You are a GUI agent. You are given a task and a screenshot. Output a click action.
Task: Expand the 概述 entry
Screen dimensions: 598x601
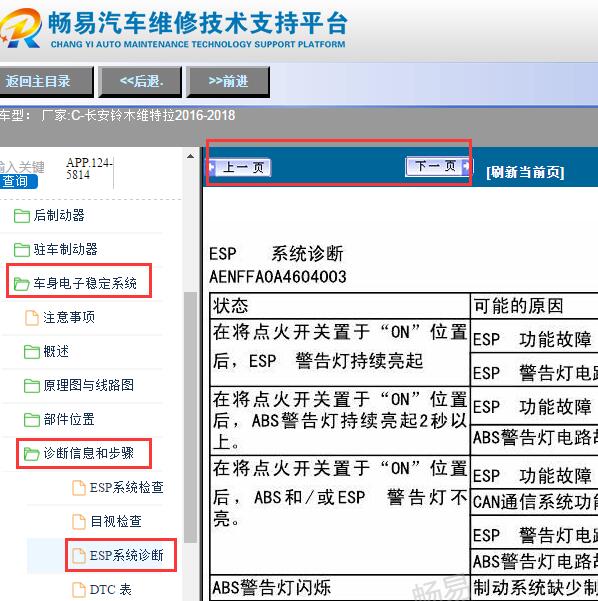56,351
